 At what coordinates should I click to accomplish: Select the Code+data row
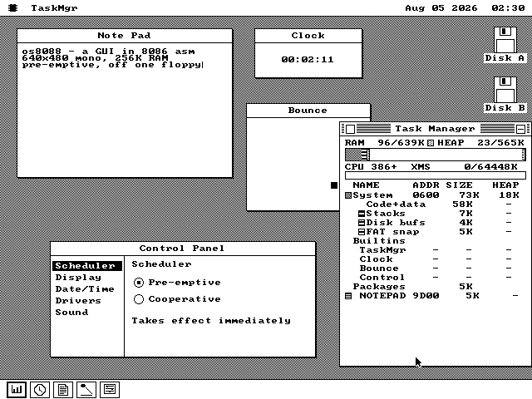(436, 204)
